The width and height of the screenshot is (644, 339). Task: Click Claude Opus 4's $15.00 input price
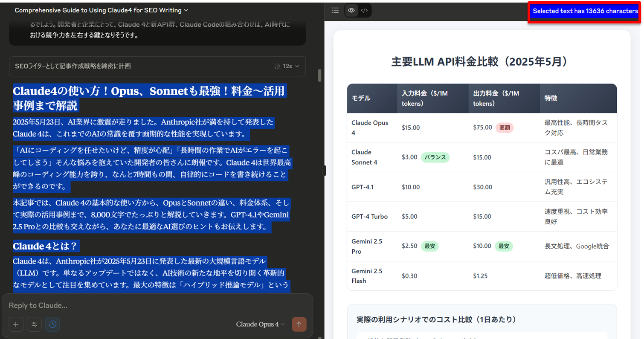pos(411,127)
